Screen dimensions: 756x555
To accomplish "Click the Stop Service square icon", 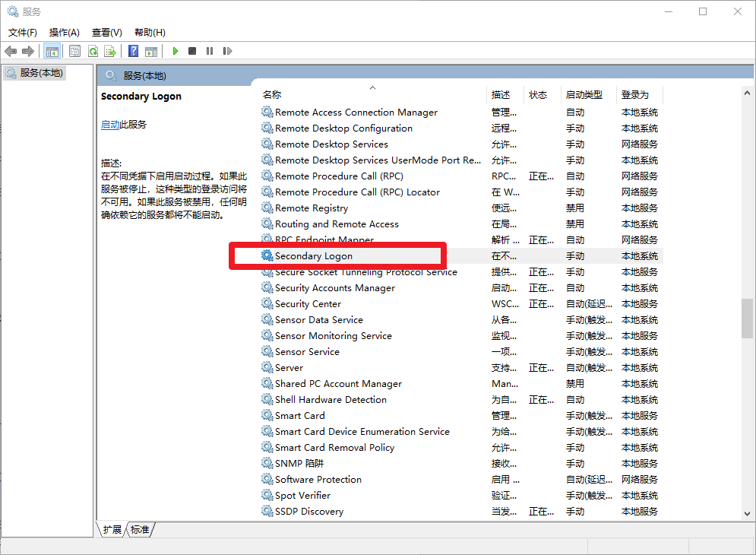I will point(192,51).
